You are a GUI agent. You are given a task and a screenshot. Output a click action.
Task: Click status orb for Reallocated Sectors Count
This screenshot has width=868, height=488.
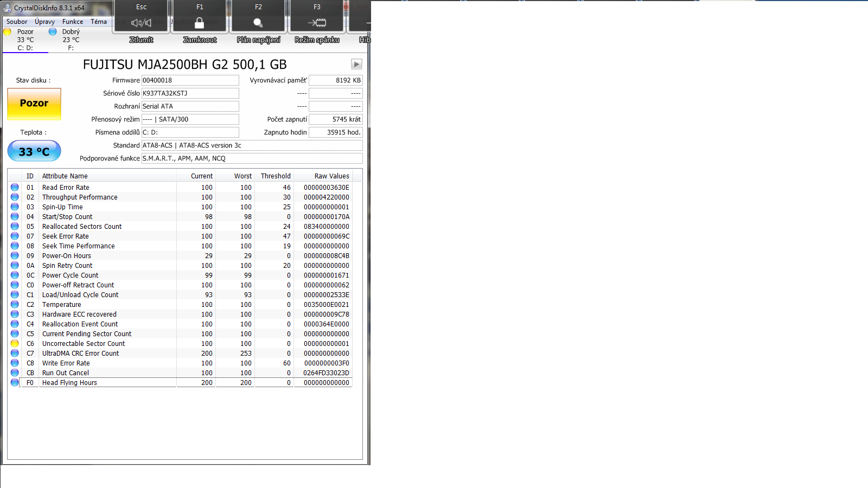point(15,226)
